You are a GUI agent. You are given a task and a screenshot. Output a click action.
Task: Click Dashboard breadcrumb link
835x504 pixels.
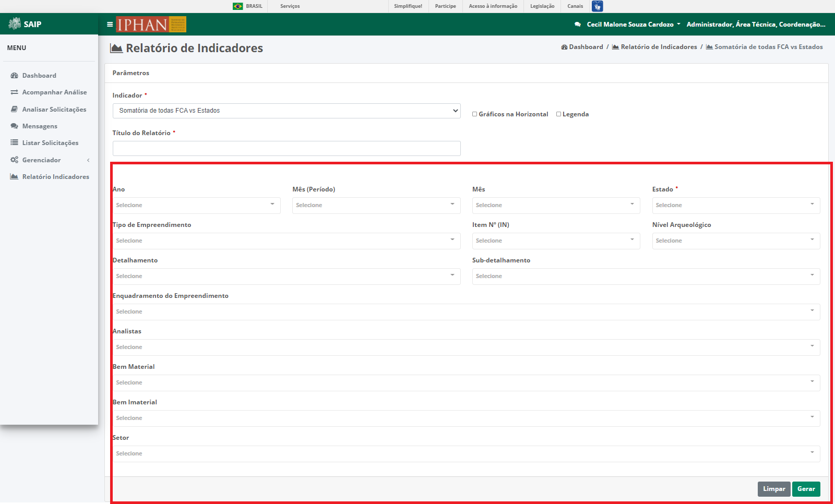coord(582,47)
